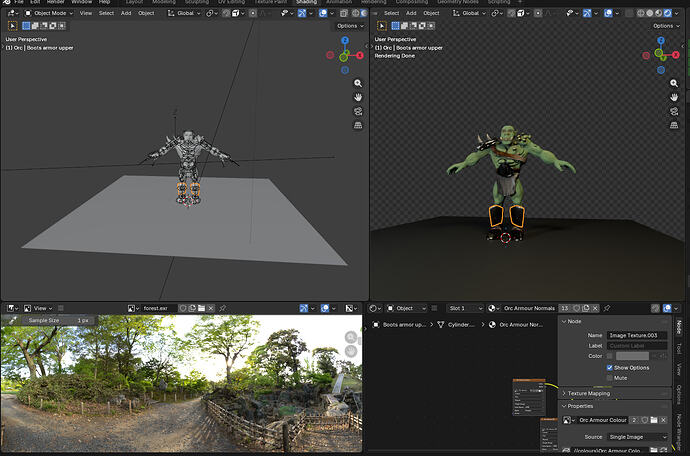
Task: Toggle the fake user shield for Orc Armour Colour
Action: coord(645,420)
